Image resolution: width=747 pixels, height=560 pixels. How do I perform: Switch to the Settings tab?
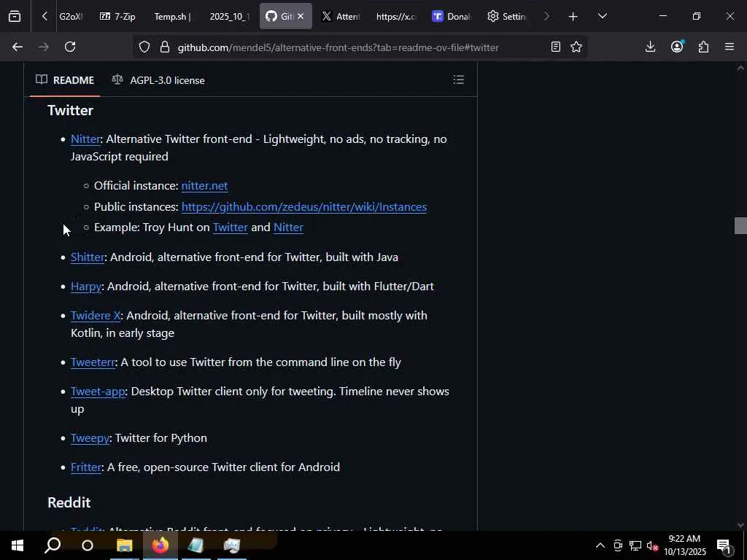point(507,17)
